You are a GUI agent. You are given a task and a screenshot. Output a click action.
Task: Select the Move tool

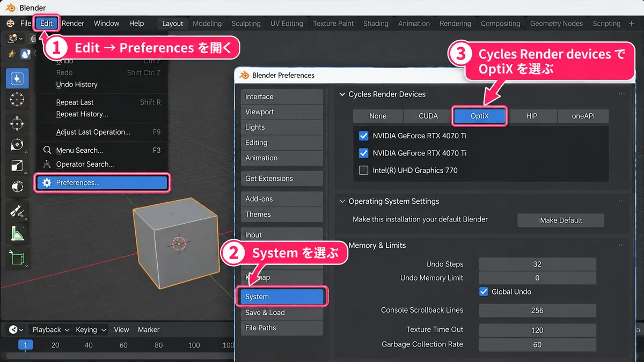(17, 124)
